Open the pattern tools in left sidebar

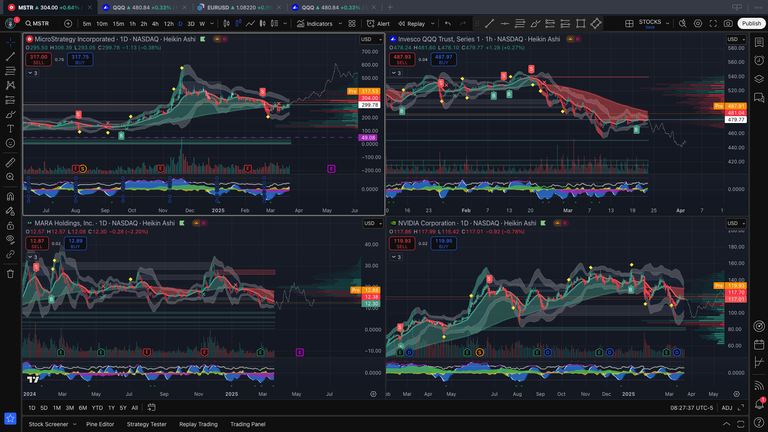click(10, 85)
